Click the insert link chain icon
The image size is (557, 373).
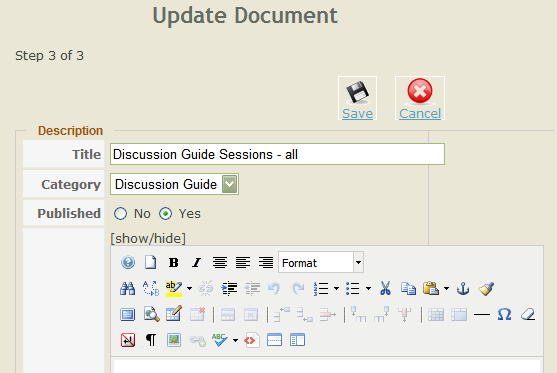pos(198,341)
